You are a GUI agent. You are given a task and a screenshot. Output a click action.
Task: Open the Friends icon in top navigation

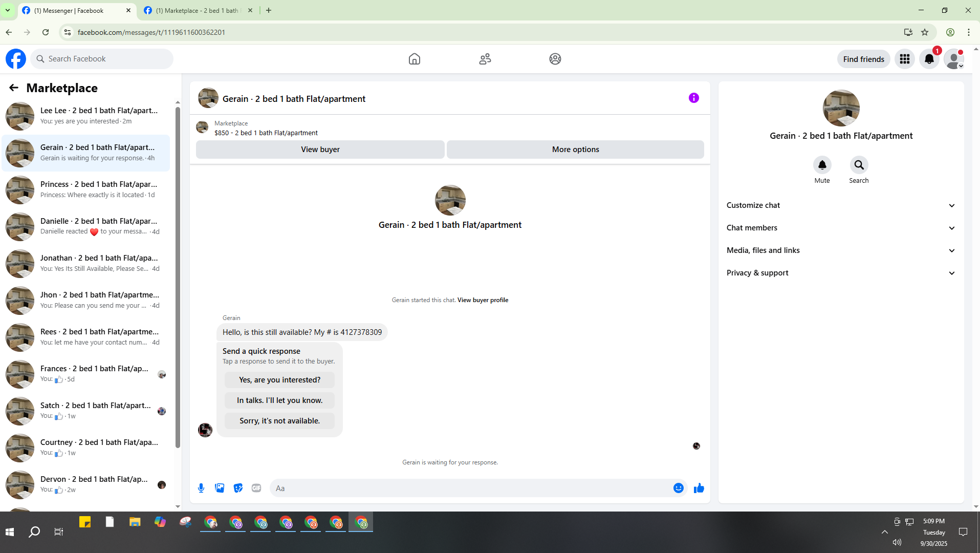[x=485, y=59]
